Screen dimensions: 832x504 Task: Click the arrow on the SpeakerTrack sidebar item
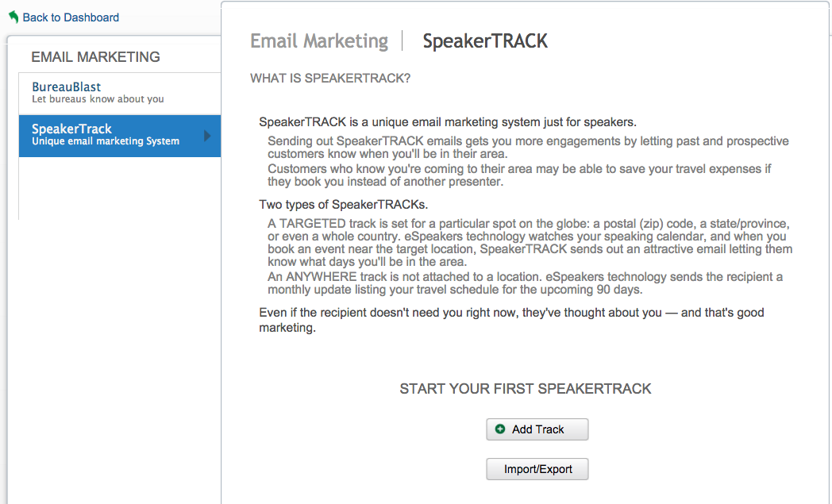tap(207, 136)
